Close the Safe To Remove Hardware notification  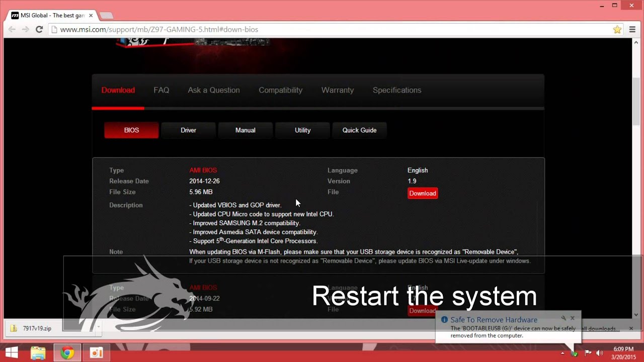pyautogui.click(x=573, y=318)
